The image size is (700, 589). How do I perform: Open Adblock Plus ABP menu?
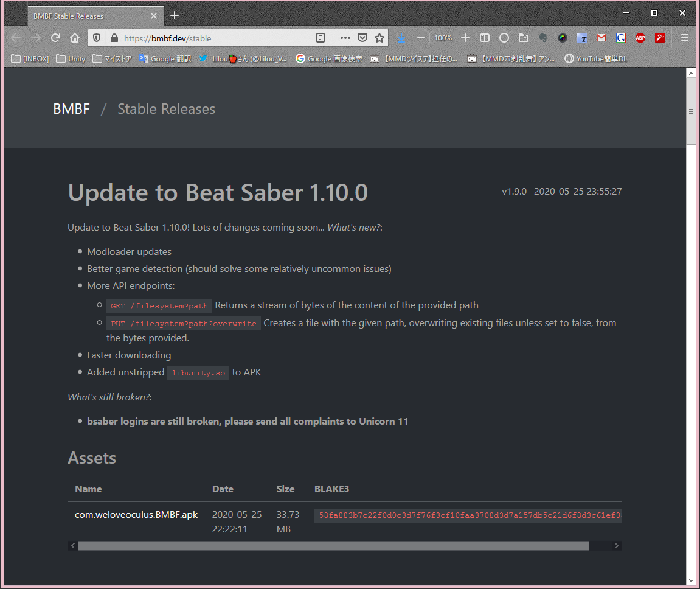tap(640, 38)
